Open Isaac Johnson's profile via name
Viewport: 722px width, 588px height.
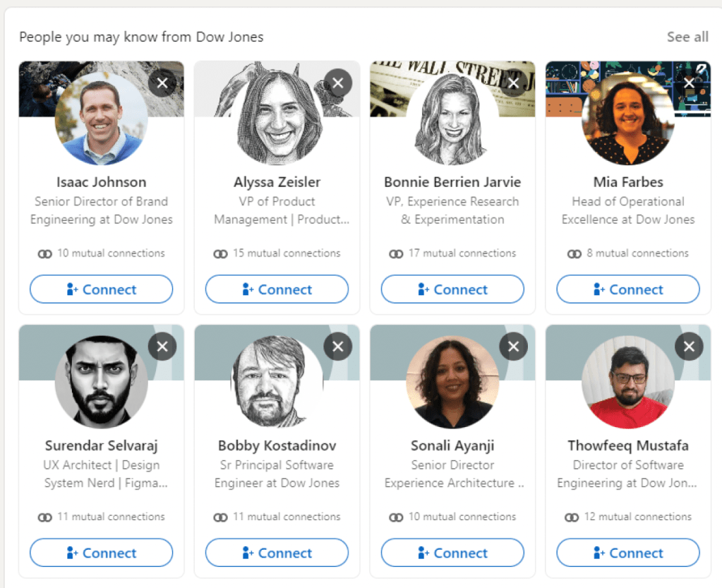[102, 182]
